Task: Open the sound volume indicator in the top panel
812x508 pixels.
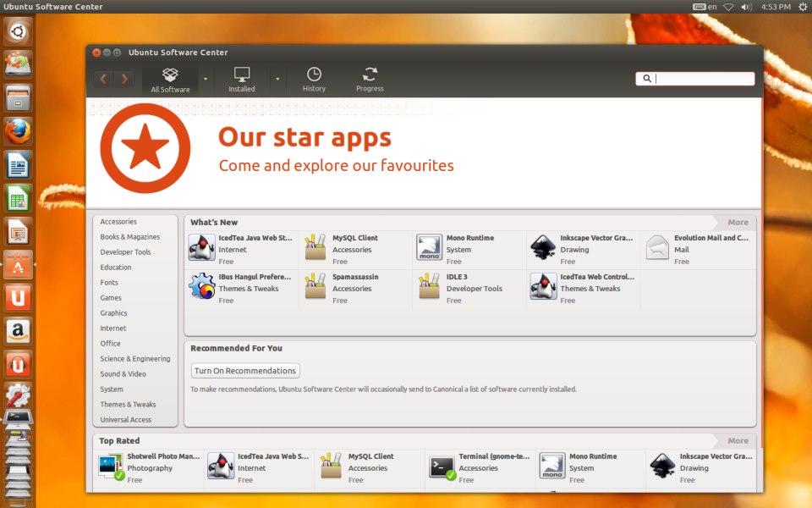Action: point(746,7)
